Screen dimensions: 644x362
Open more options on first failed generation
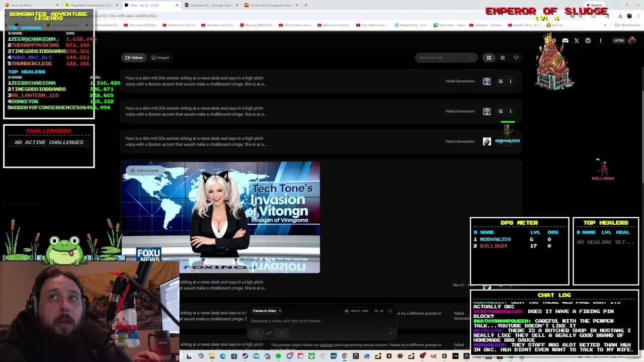point(510,81)
